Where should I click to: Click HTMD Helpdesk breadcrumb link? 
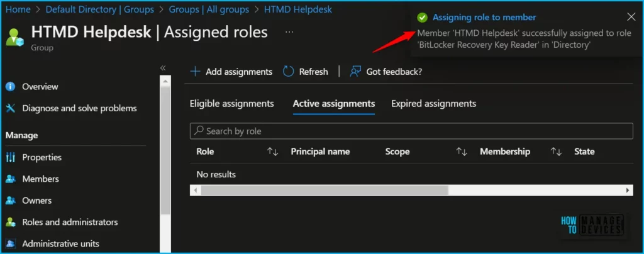pyautogui.click(x=297, y=9)
